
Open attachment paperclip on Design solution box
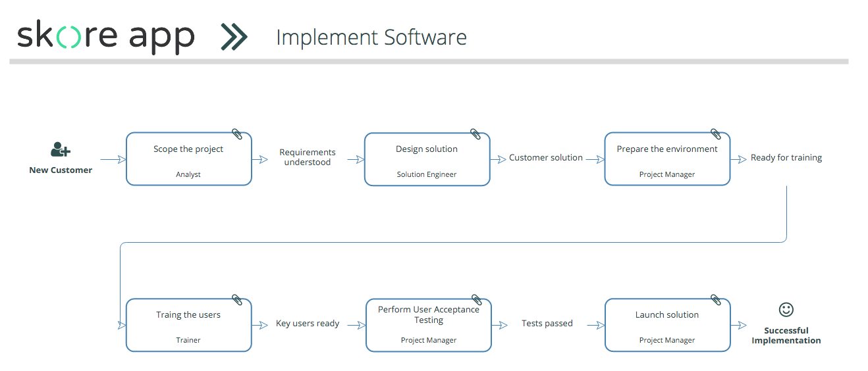tap(475, 134)
